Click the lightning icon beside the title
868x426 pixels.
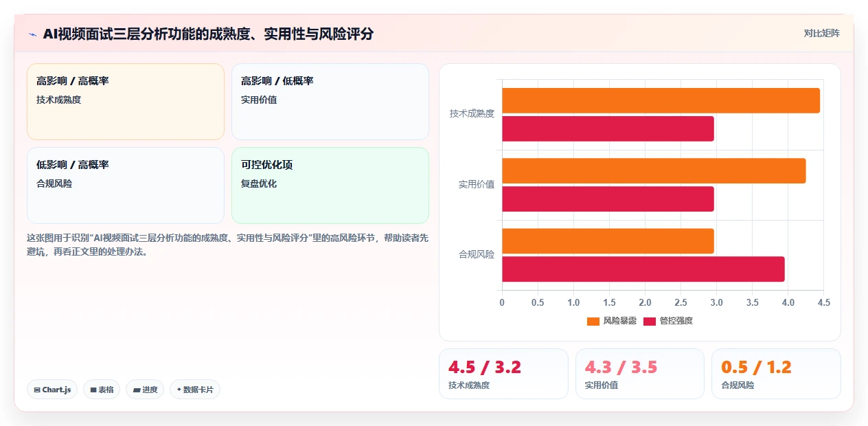[x=32, y=34]
